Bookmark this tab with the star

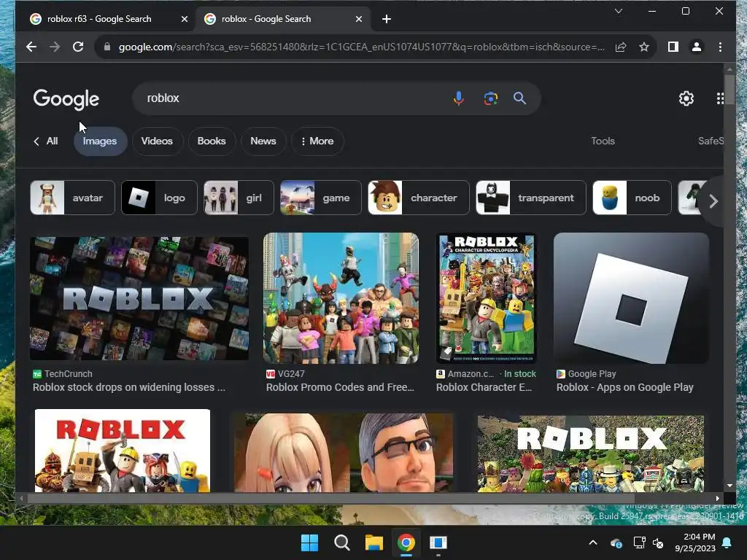tap(644, 47)
